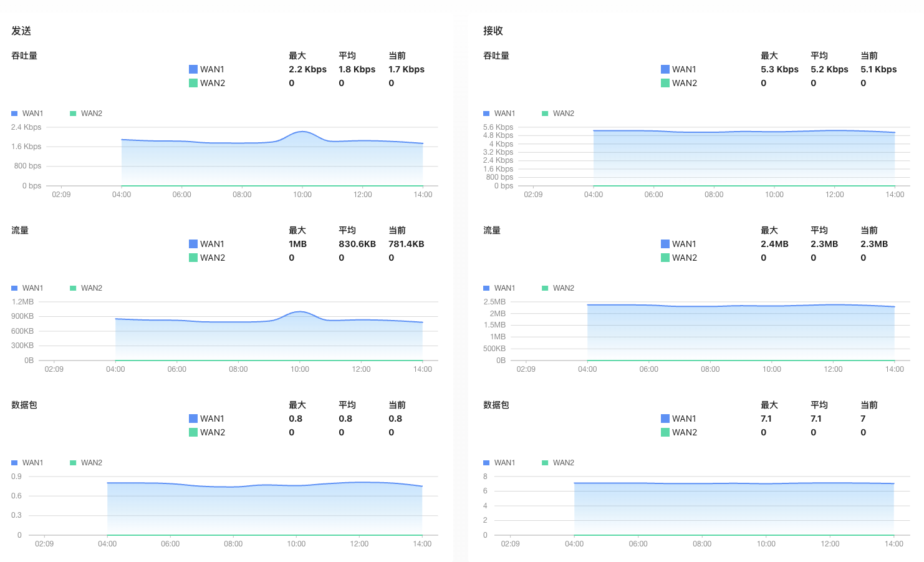Image resolution: width=924 pixels, height=562 pixels.
Task: Click blue WAN1 swatch in receive 流量 stats row
Action: (665, 244)
